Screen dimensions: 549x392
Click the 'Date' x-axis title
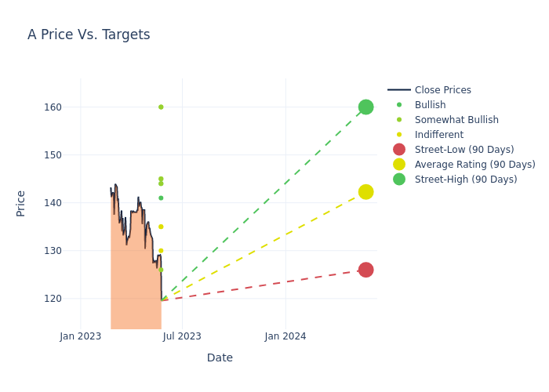220,358
